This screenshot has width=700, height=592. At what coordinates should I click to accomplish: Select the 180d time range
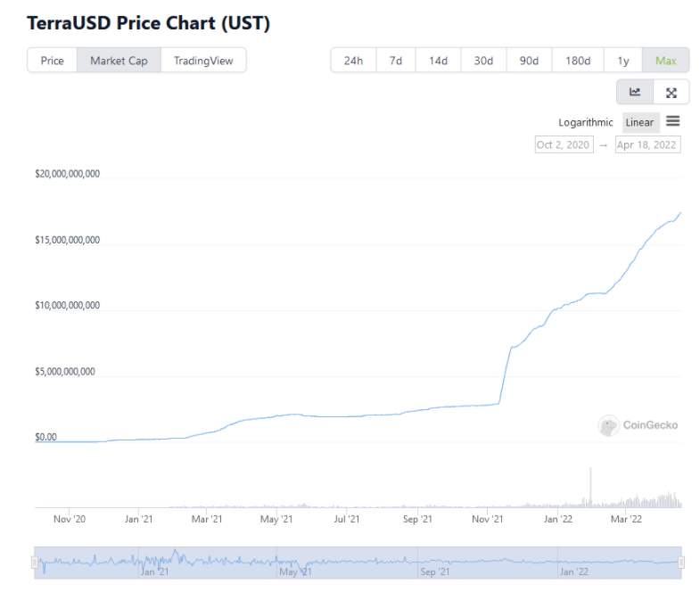(578, 61)
